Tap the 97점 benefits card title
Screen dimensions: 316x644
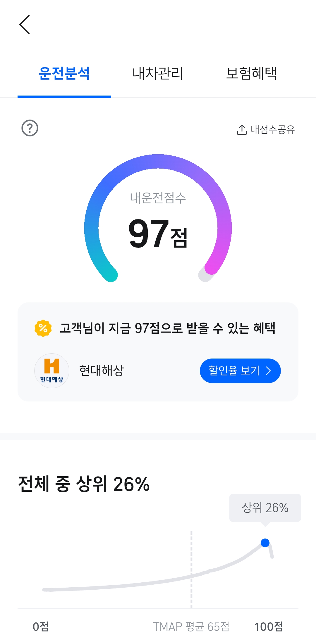click(167, 328)
